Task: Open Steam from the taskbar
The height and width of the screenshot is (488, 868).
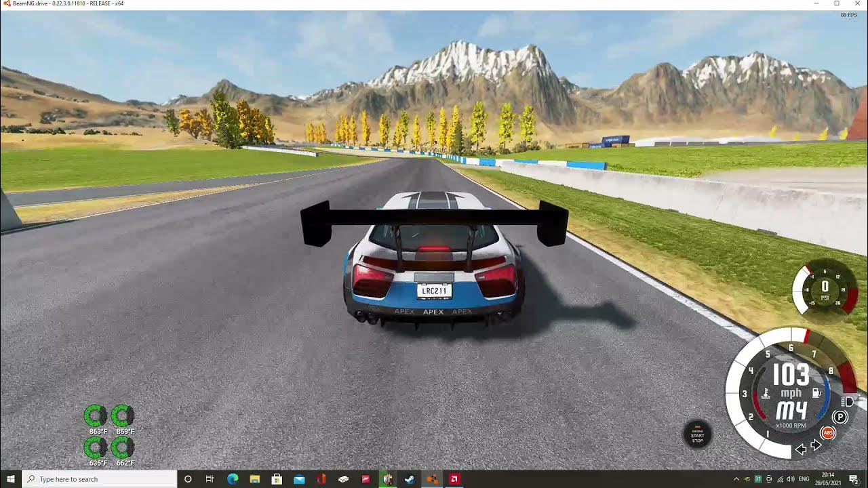Action: pos(410,479)
